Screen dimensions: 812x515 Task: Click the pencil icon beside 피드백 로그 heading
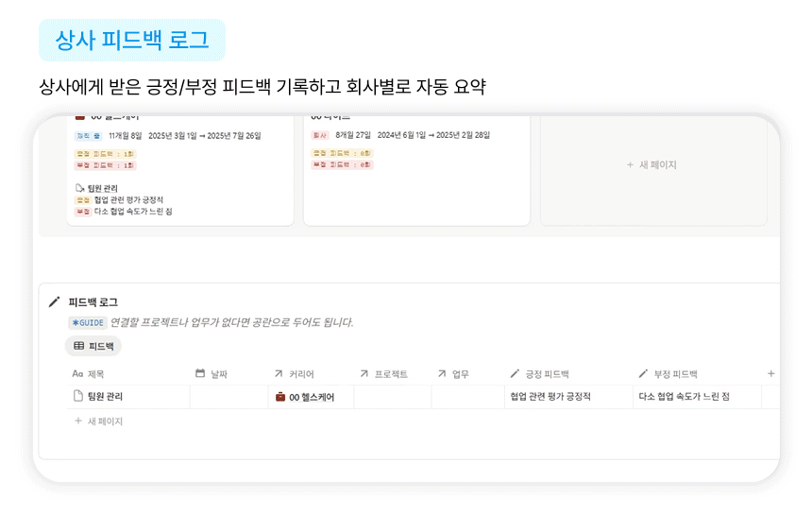coord(55,302)
